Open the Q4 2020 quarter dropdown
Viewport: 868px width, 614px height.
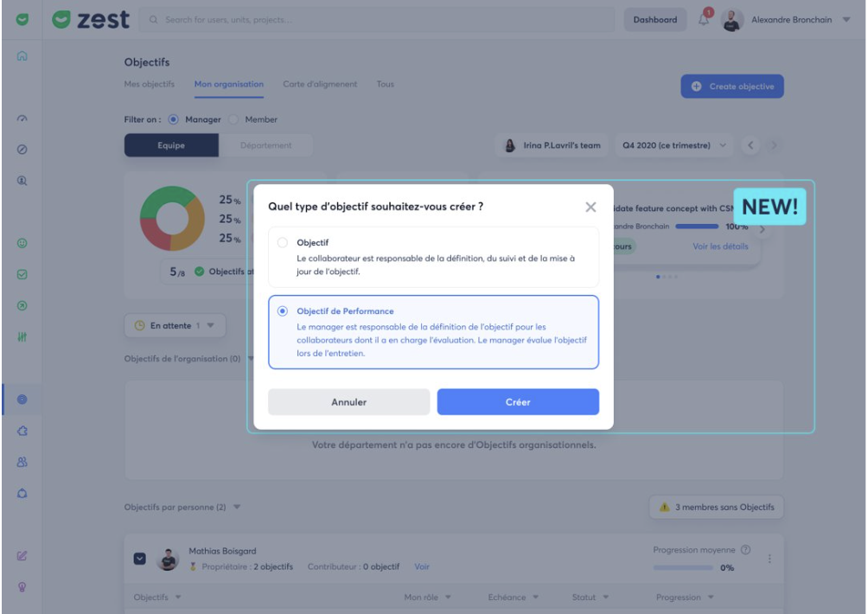click(675, 145)
